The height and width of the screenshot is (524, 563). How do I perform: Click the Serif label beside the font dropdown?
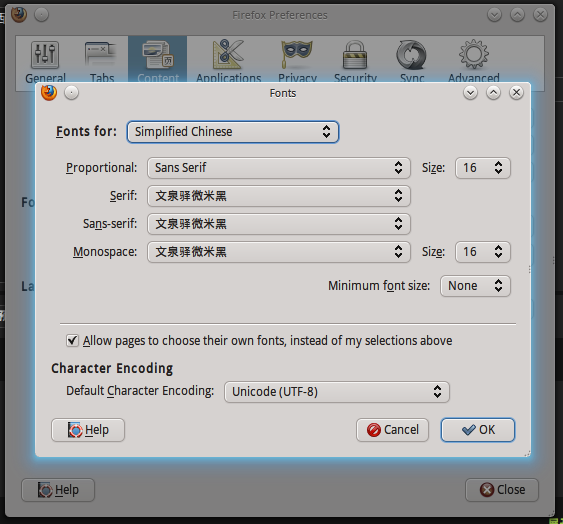point(123,196)
